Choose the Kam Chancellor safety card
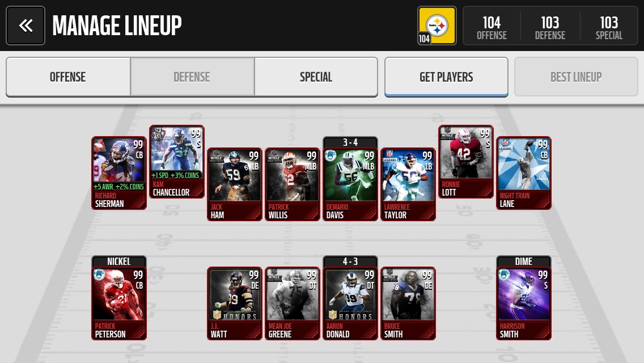Viewport: 644px width, 363px height. coord(177,162)
